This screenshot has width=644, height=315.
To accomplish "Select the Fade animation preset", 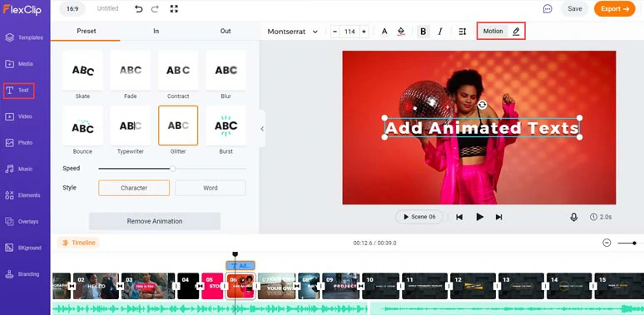I will [x=130, y=70].
